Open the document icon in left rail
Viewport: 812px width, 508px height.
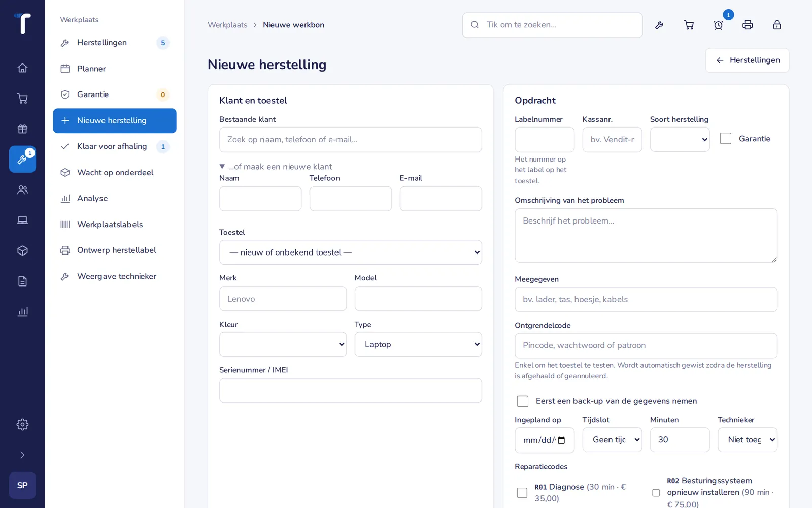coord(22,281)
